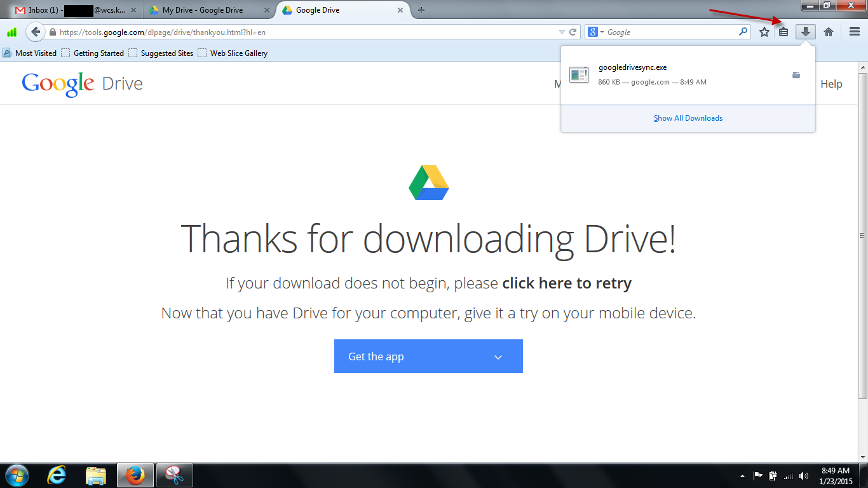Go back using the Firefox back arrow
This screenshot has height=488, width=868.
[36, 32]
